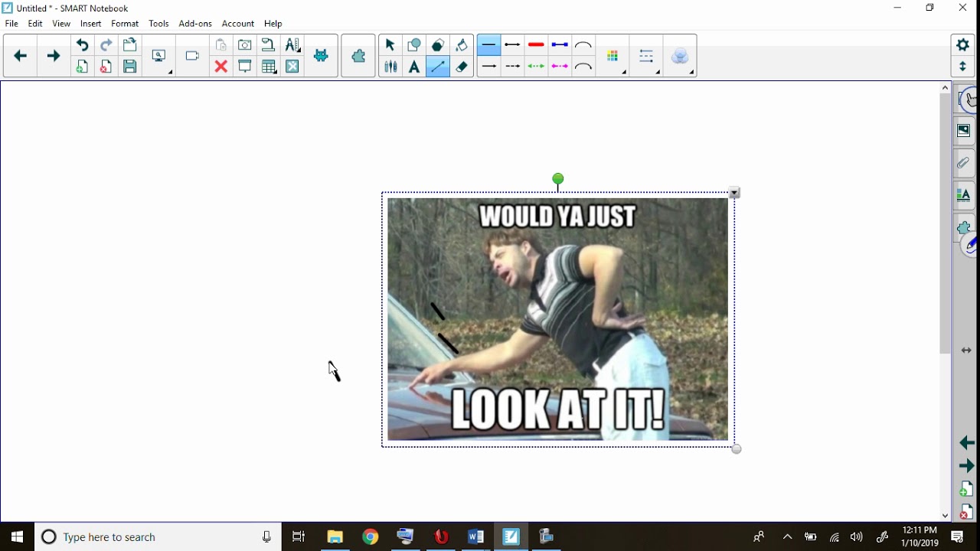
Task: Select the Text tool
Action: click(x=414, y=67)
